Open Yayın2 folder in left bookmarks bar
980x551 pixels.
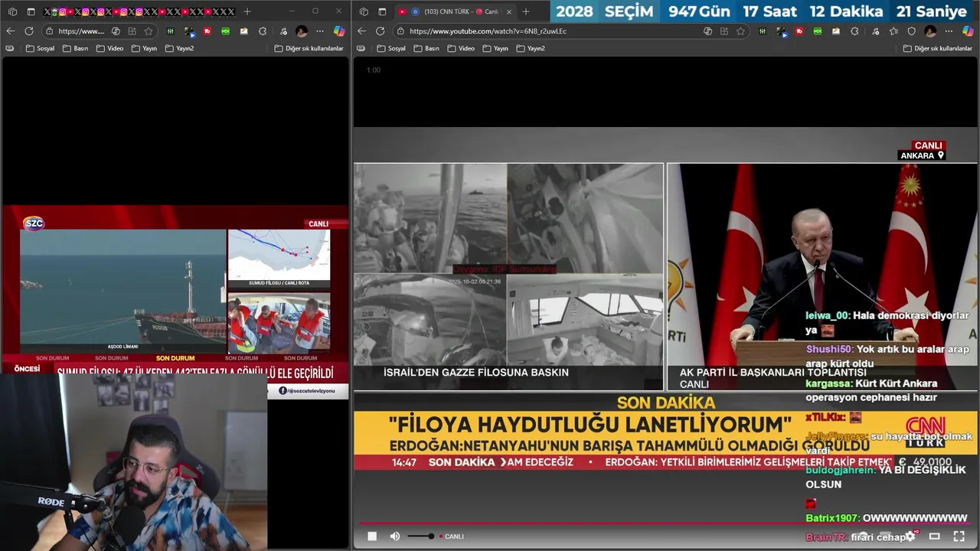179,48
